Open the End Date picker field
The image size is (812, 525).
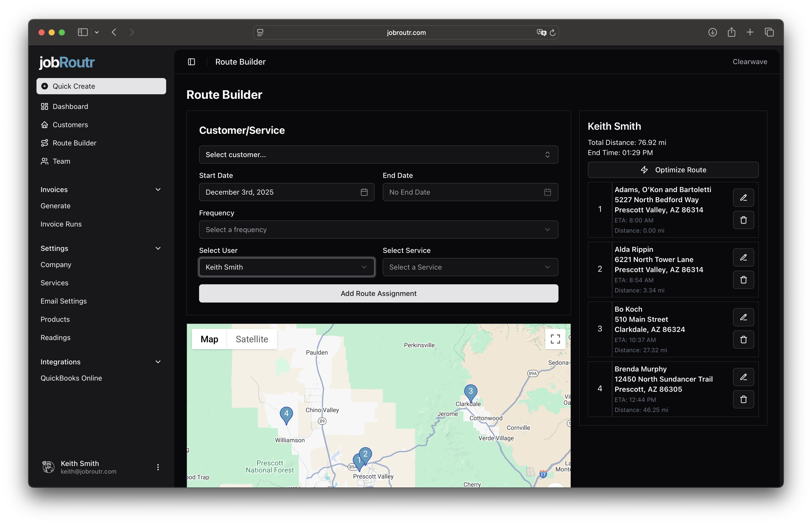point(470,192)
